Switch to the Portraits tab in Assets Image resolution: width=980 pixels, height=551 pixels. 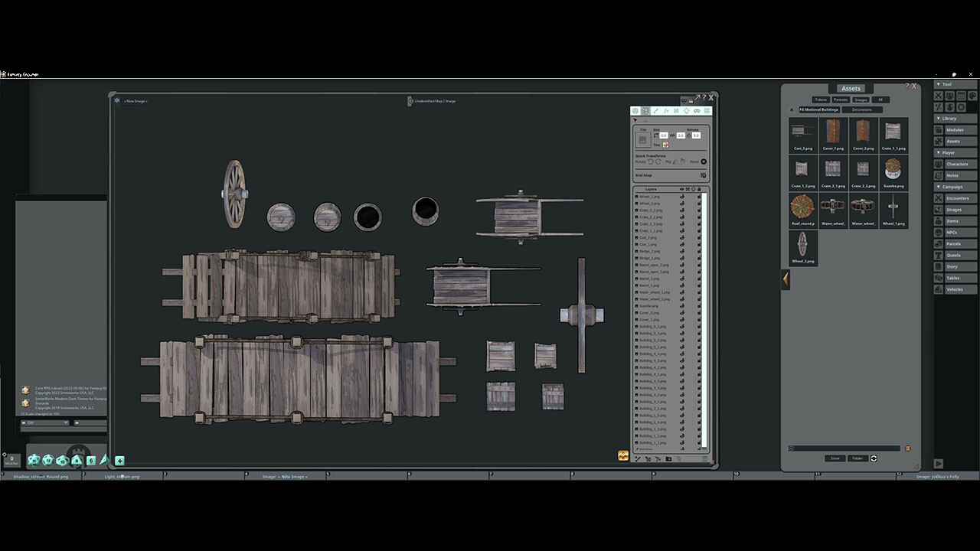tap(841, 99)
